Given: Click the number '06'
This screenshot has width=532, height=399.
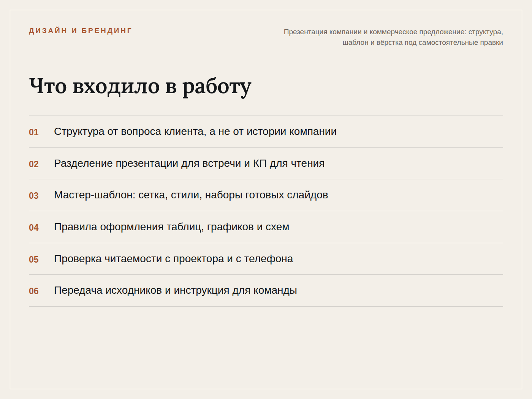Looking at the screenshot, I should [x=34, y=291].
